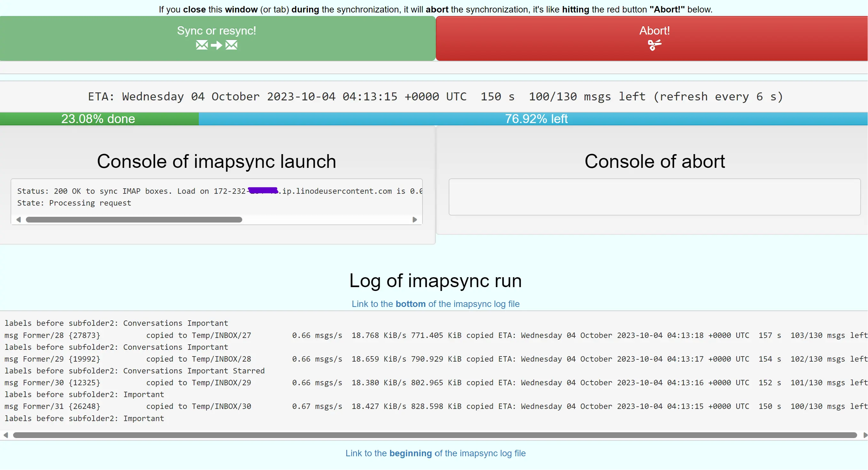Click the log scroll left arrow
This screenshot has width=868, height=470.
coord(6,435)
